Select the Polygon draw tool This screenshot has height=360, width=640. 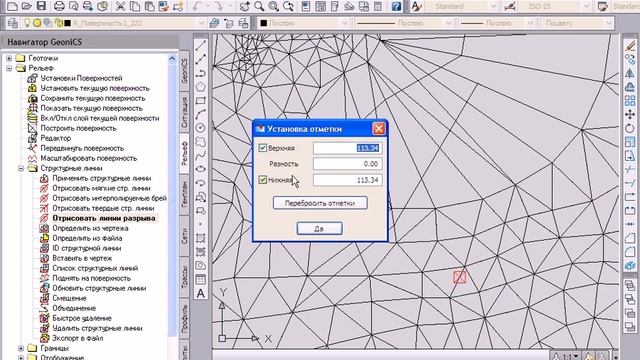click(x=200, y=87)
